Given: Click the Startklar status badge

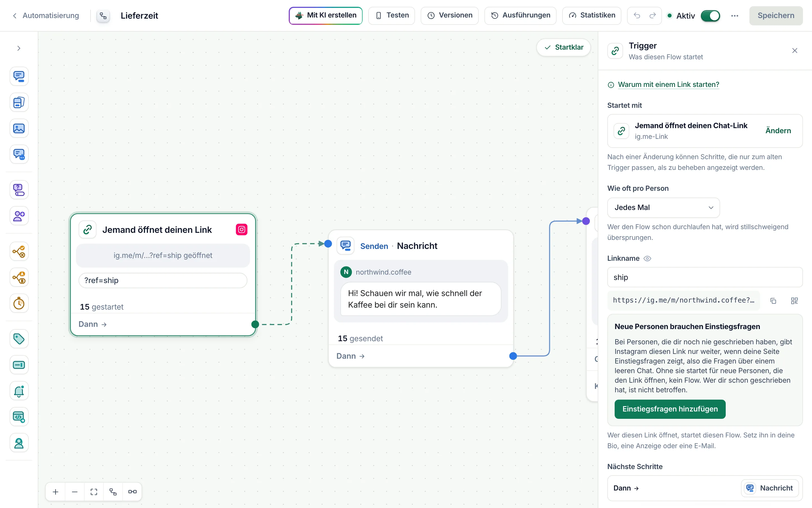Looking at the screenshot, I should point(563,47).
